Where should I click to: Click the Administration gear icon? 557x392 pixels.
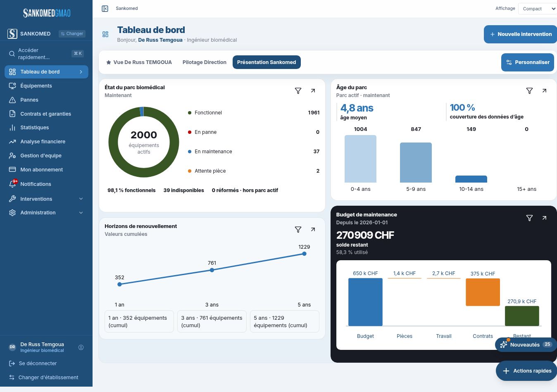(12, 213)
